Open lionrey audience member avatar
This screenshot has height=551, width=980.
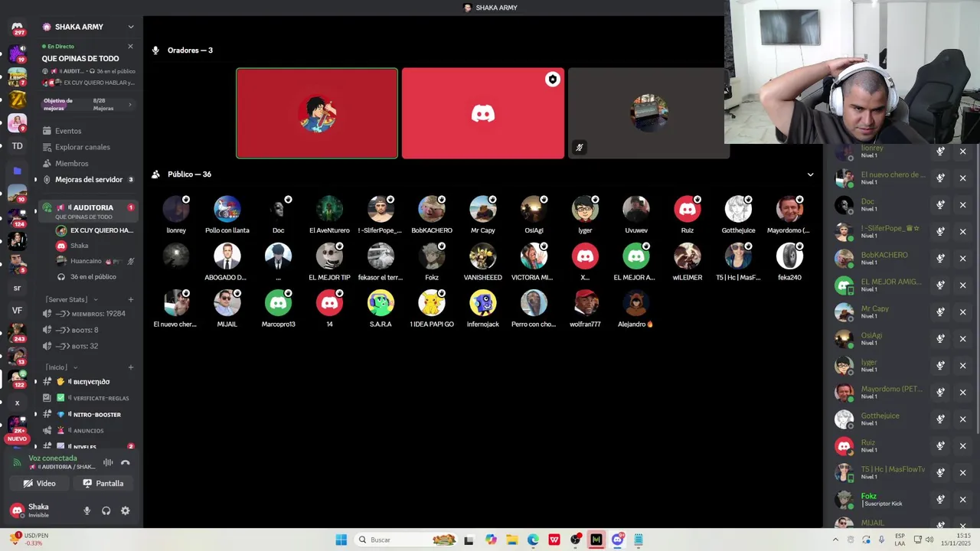click(x=176, y=209)
